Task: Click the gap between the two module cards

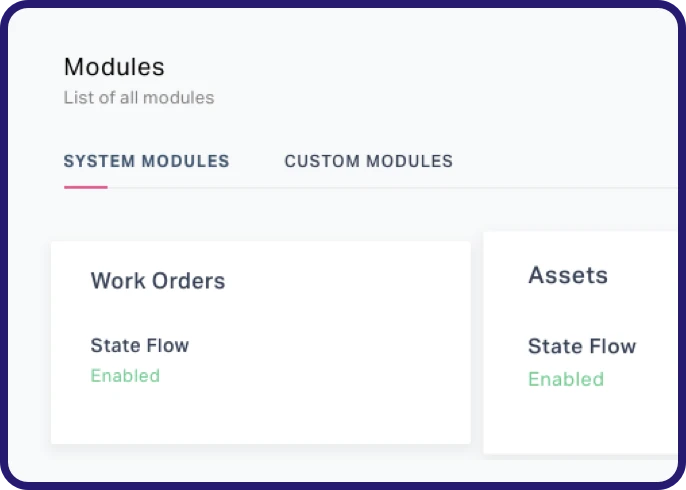Action: [x=477, y=342]
